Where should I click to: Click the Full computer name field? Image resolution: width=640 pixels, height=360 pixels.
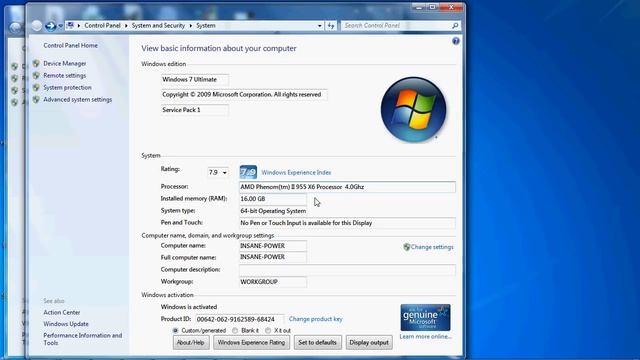(x=273, y=257)
